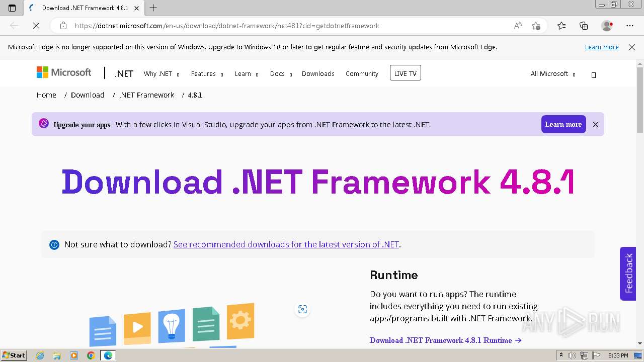The width and height of the screenshot is (644, 362).
Task: Open the Favorites list icon
Action: coord(561,26)
